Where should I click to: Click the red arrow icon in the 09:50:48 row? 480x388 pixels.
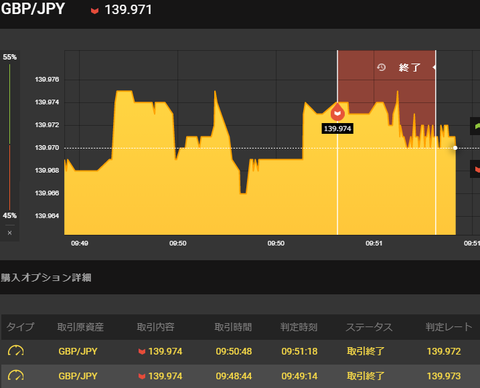(142, 351)
